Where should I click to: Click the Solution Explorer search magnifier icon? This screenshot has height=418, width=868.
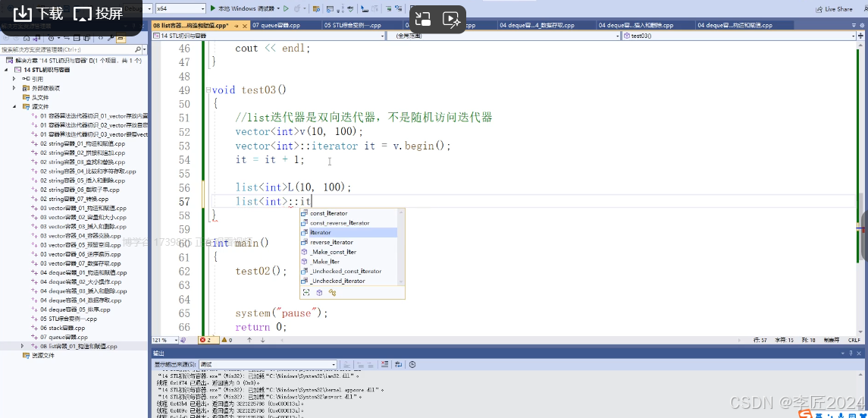[x=137, y=49]
